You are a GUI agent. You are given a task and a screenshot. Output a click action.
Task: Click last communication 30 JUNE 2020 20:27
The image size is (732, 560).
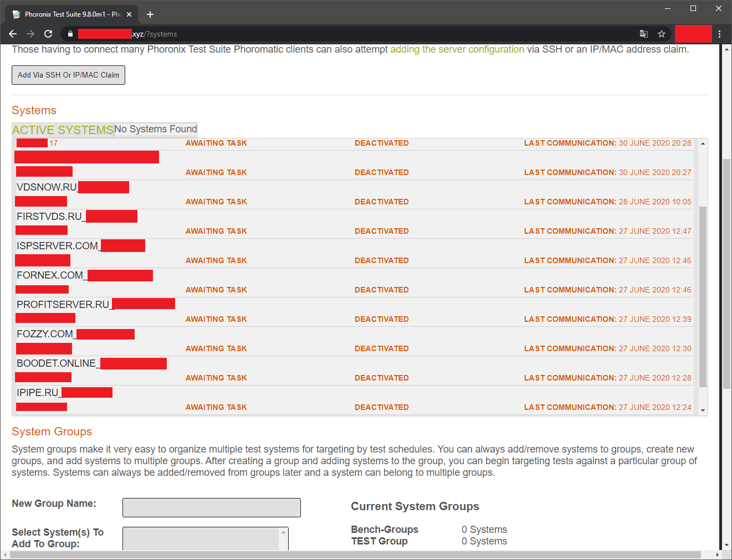pos(608,172)
